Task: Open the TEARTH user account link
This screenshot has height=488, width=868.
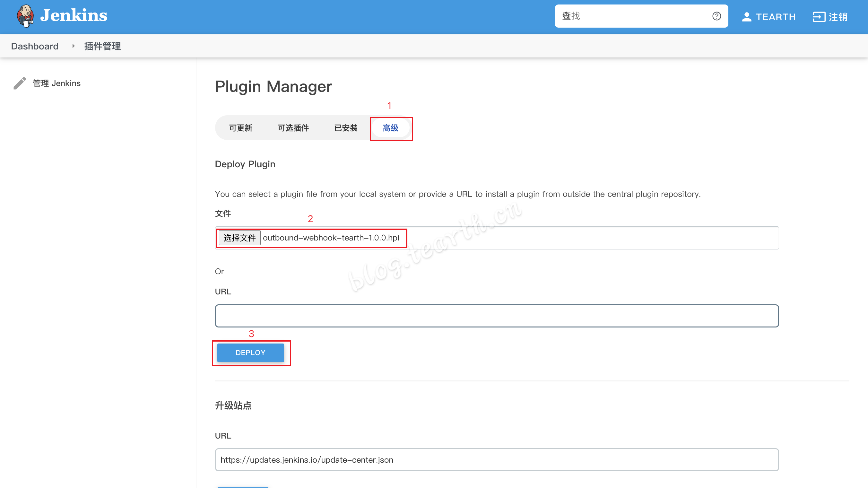Action: (775, 17)
